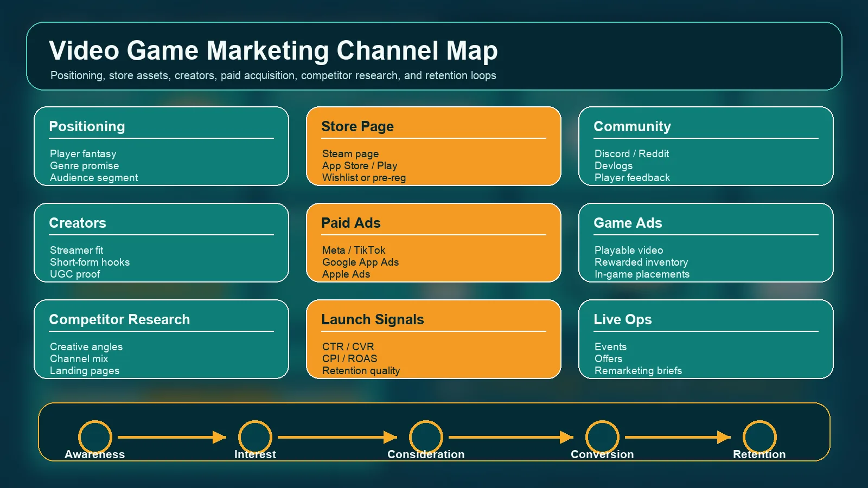This screenshot has width=868, height=488.
Task: Select the Paid Ads card
Action: [434, 242]
